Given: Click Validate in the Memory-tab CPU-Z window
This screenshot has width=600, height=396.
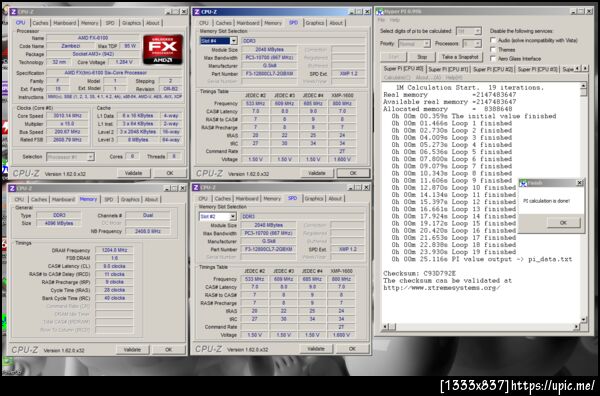Looking at the screenshot, I should (132, 350).
